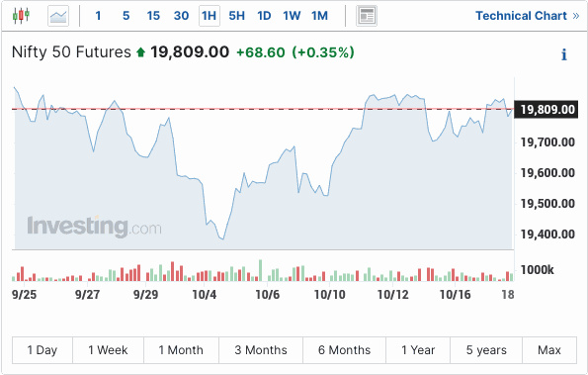Select the 5 minute interval
Viewport: 588px width, 375px height.
point(126,16)
